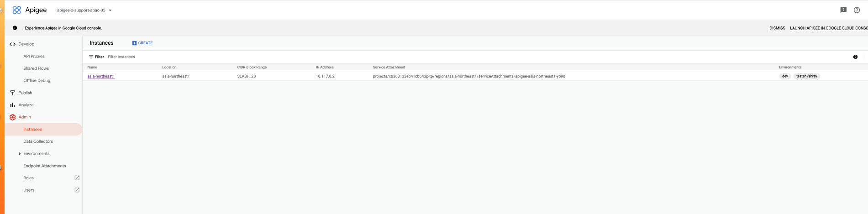
Task: Open the help question mark icon
Action: click(857, 10)
